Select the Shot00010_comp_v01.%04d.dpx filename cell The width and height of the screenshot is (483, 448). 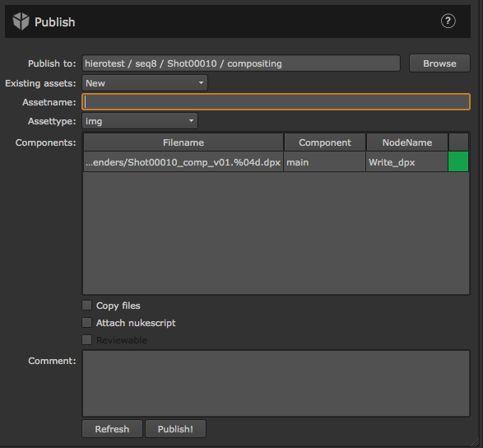point(183,162)
